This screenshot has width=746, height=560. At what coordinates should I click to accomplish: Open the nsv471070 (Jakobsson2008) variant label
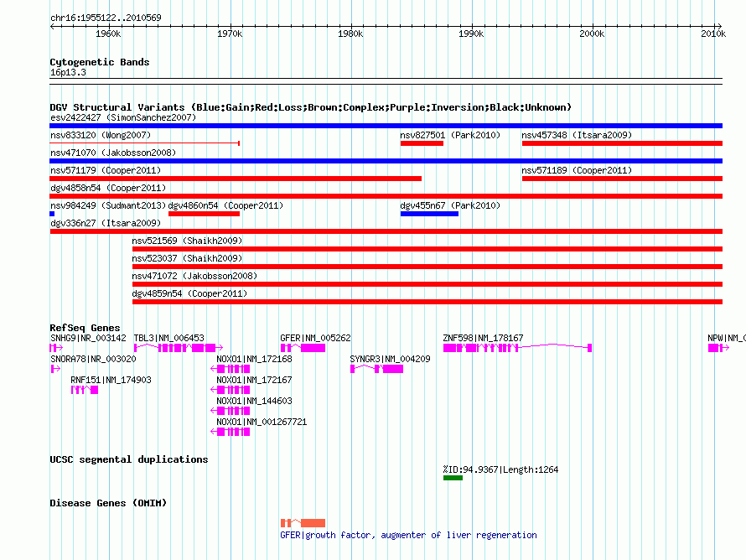(113, 153)
